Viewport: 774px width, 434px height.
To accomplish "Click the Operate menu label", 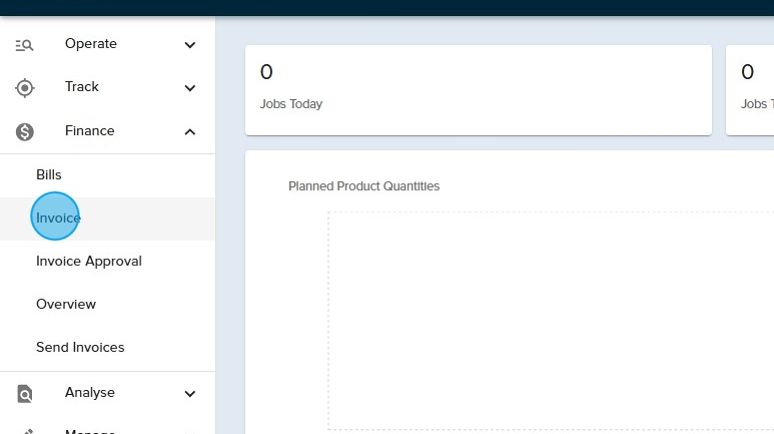I will [x=91, y=44].
